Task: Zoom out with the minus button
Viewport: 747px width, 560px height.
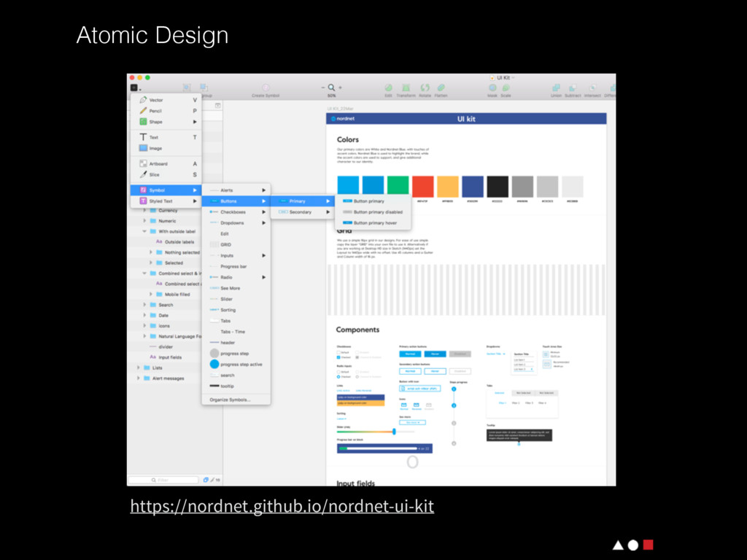Action: (322, 87)
